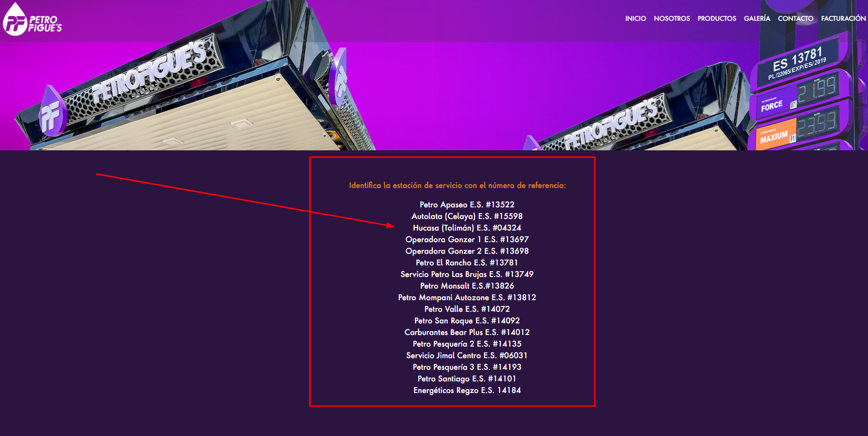Viewport: 868px width, 436px height.
Task: Click Petro Mompani Autozone E.S. #13812
Action: [467, 297]
